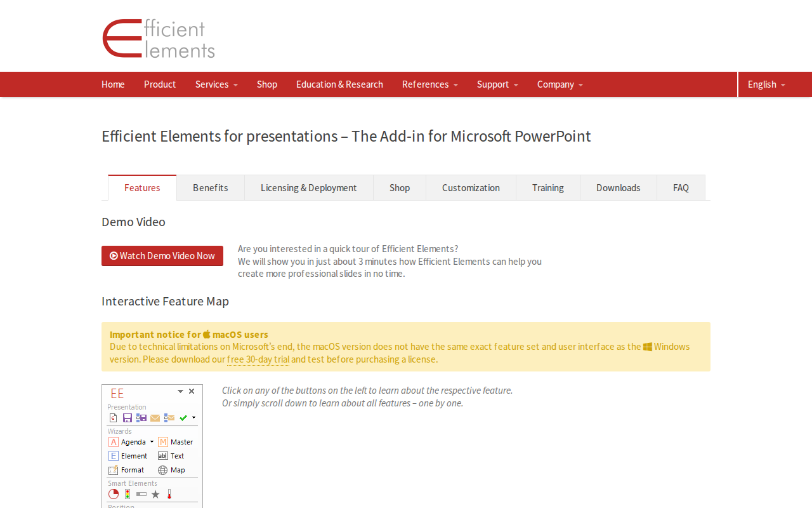Screen dimensions: 812x508
Task: Click the "Interactive Feature Map" heading
Action: [165, 302]
